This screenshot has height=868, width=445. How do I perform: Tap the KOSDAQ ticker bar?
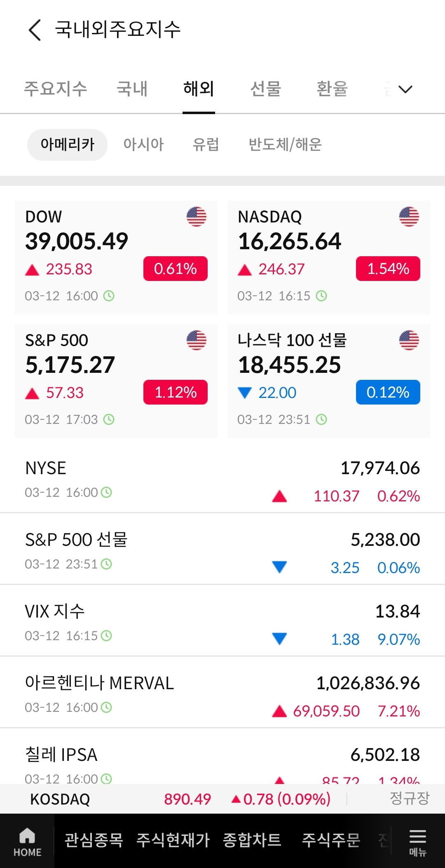coord(222,799)
